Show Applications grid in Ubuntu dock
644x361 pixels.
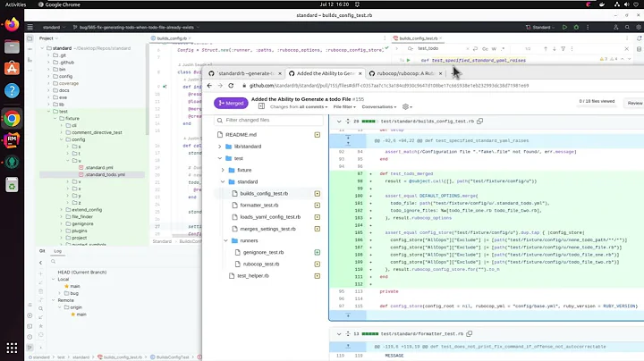12,348
